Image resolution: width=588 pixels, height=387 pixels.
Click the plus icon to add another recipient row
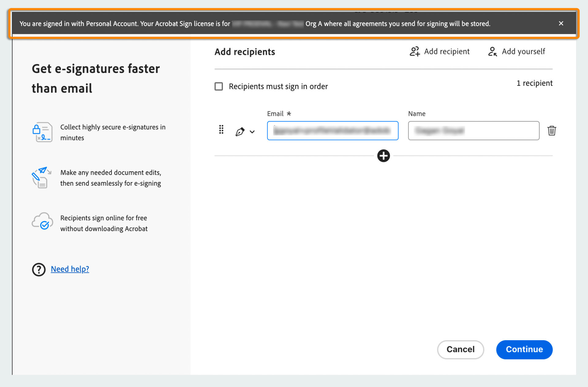coord(383,156)
